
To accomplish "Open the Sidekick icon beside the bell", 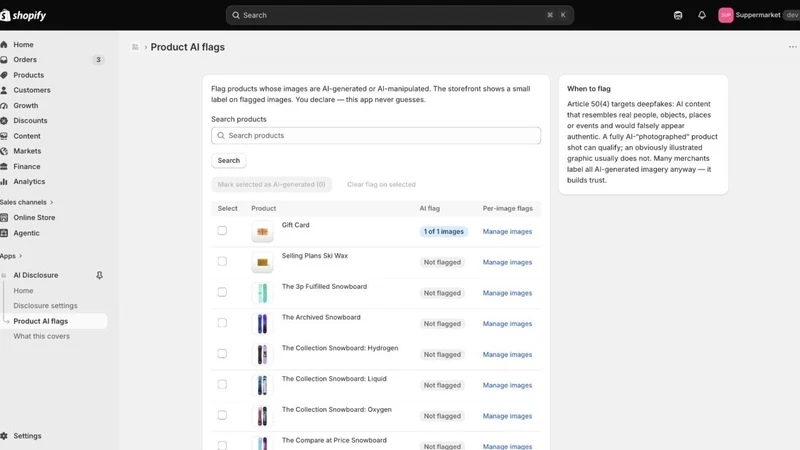I will [678, 15].
